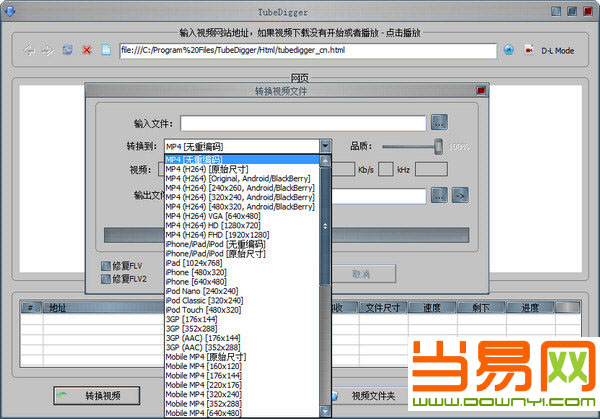Click the dropdown list scrollbar thumb
Screen dimensions: 600x419
[x=325, y=226]
